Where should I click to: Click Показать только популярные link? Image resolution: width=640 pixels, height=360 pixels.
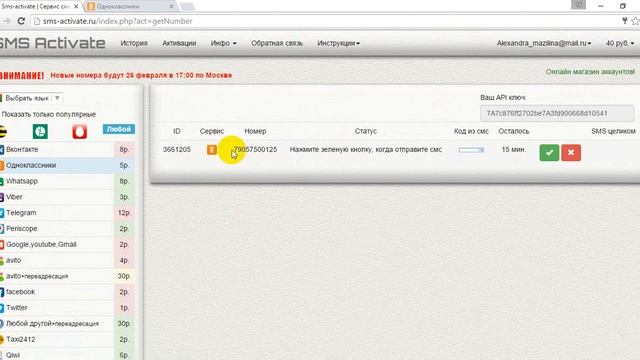49,114
